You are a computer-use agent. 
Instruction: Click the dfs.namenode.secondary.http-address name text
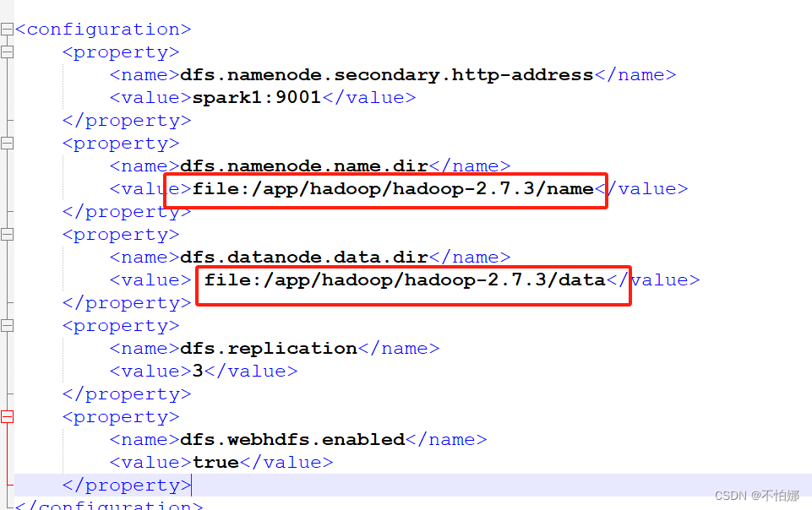[x=386, y=75]
